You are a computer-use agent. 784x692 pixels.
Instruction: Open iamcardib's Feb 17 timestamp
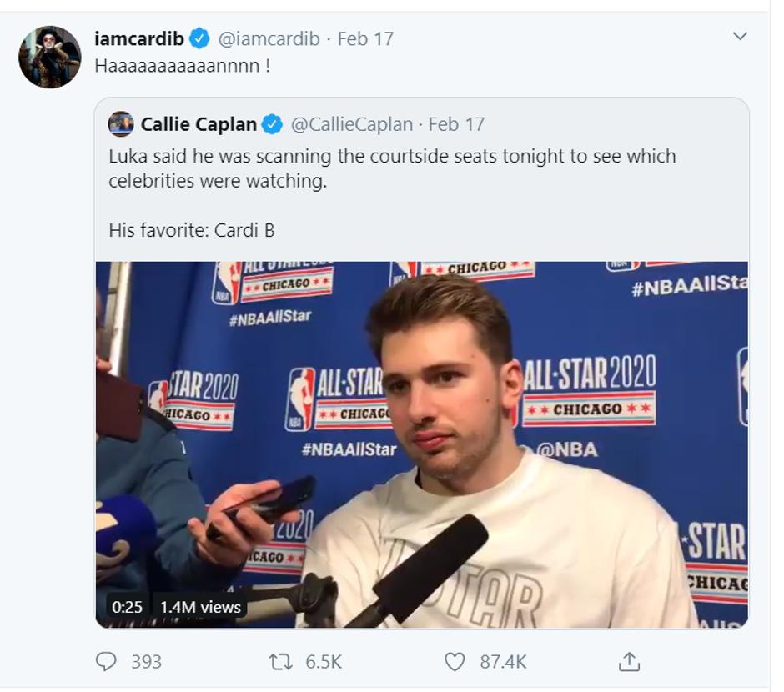(x=365, y=38)
